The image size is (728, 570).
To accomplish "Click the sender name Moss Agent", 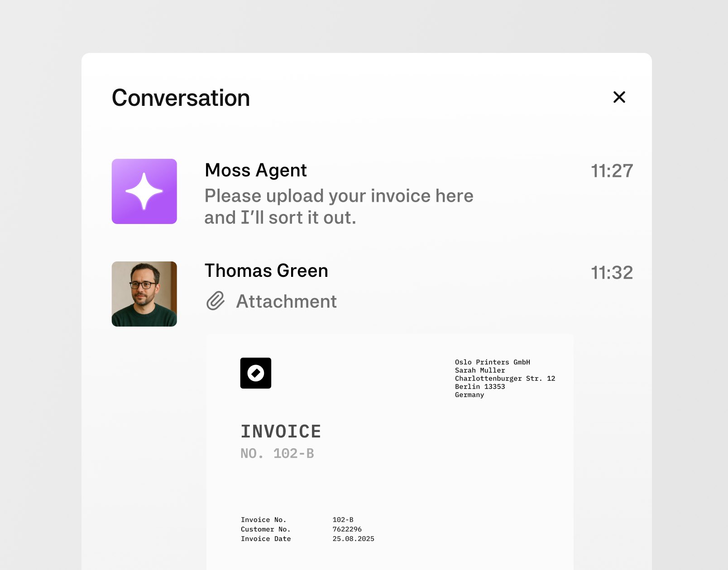I will (x=256, y=171).
